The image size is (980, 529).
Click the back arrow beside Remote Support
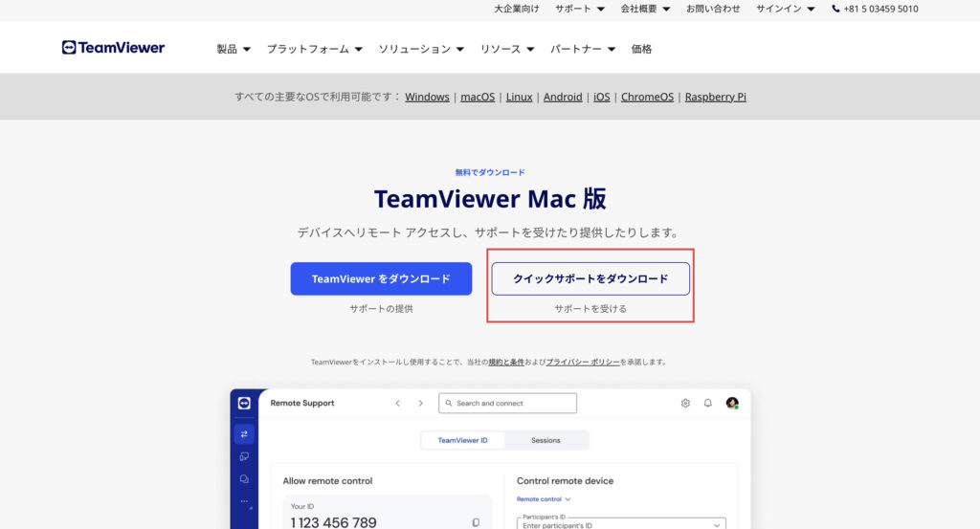click(398, 404)
